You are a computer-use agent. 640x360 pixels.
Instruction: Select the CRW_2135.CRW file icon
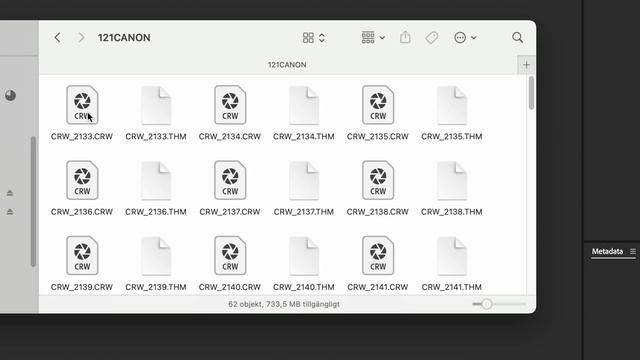coord(378,105)
